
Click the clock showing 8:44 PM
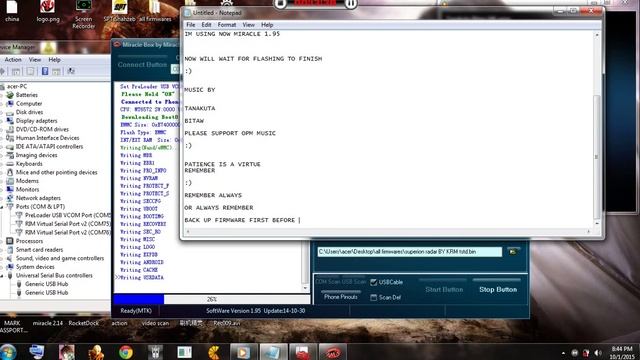click(622, 349)
